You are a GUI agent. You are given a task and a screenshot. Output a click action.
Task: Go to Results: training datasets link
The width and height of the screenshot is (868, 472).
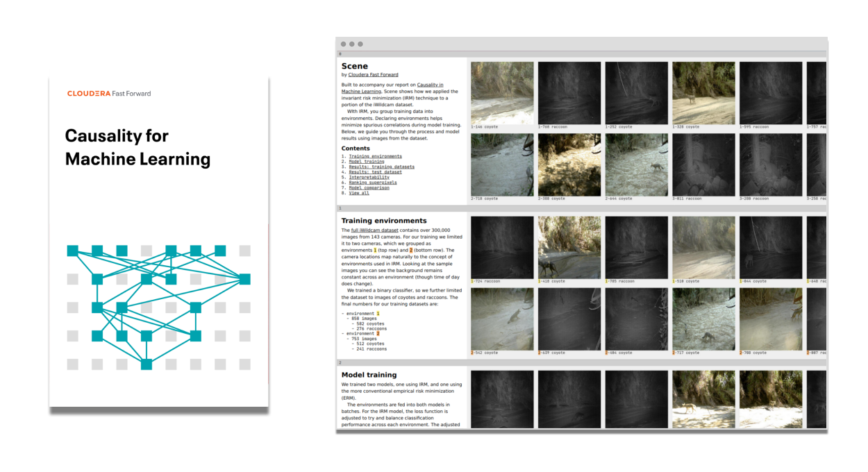(381, 167)
